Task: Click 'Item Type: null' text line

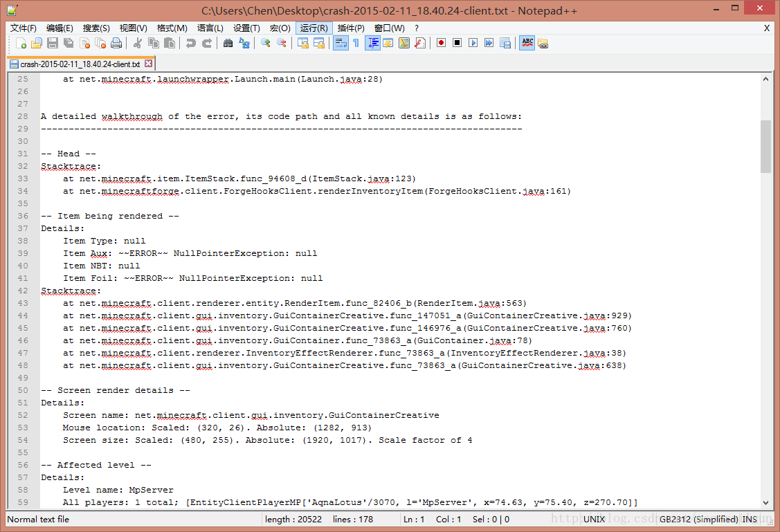Action: [104, 241]
